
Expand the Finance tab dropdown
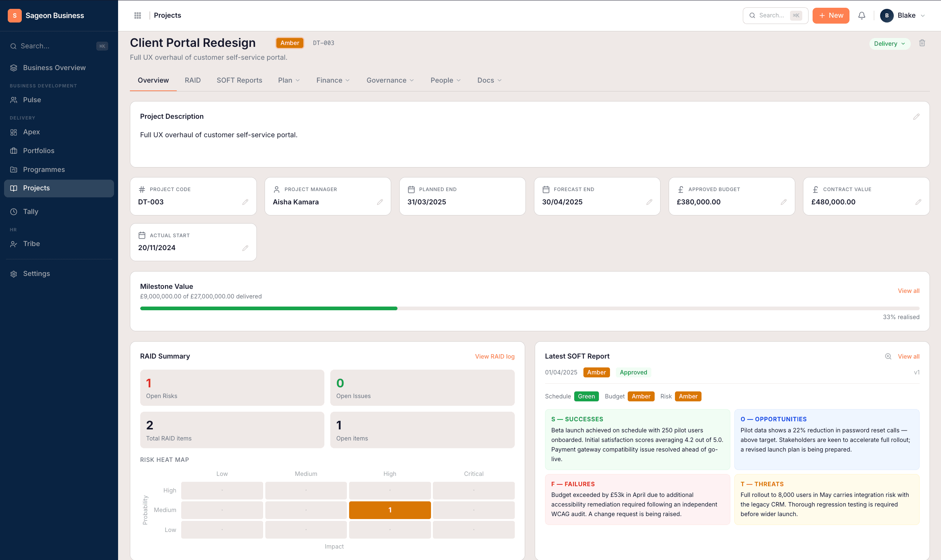coord(333,80)
